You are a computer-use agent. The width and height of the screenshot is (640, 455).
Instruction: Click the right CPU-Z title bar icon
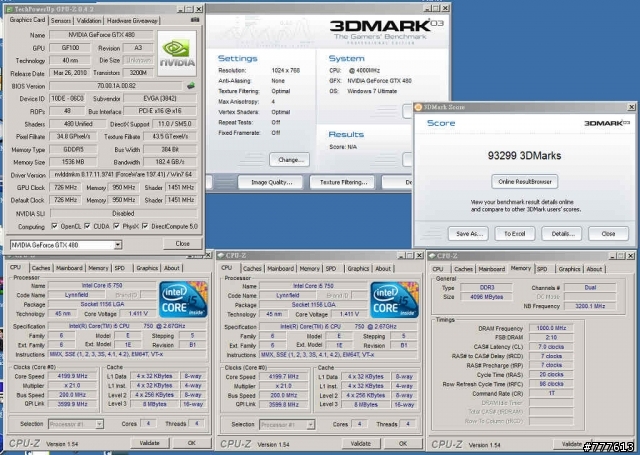tap(432, 256)
